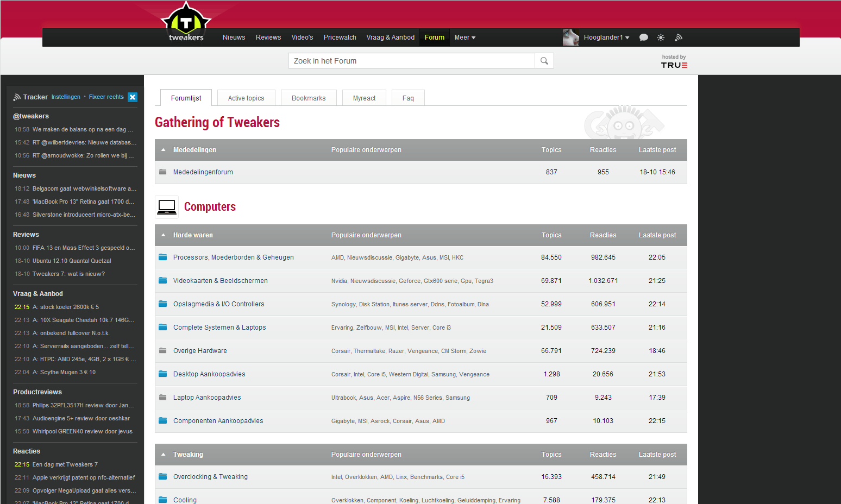
Task: Click folder icon for Opslagmedia & I/O Controllers
Action: [162, 304]
